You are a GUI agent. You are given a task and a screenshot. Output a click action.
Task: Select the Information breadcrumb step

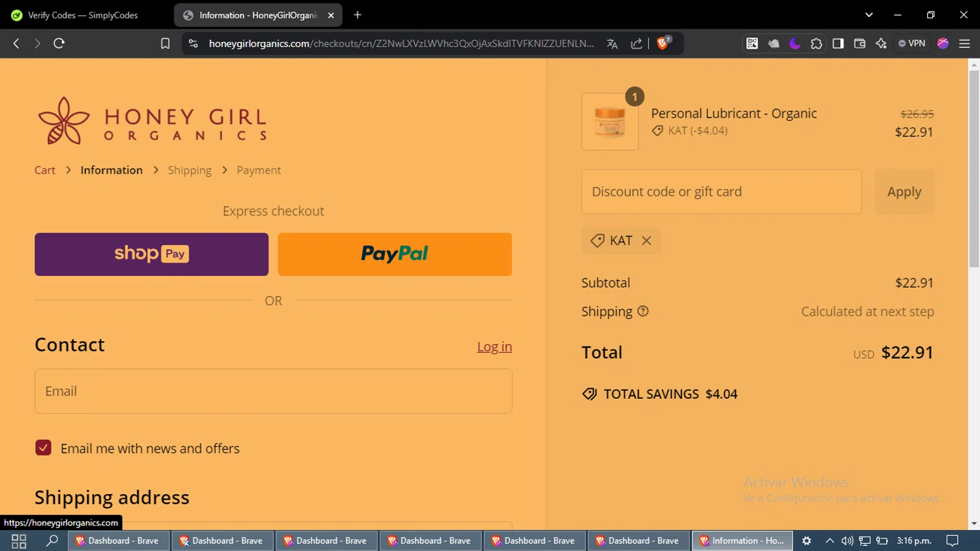(x=112, y=170)
